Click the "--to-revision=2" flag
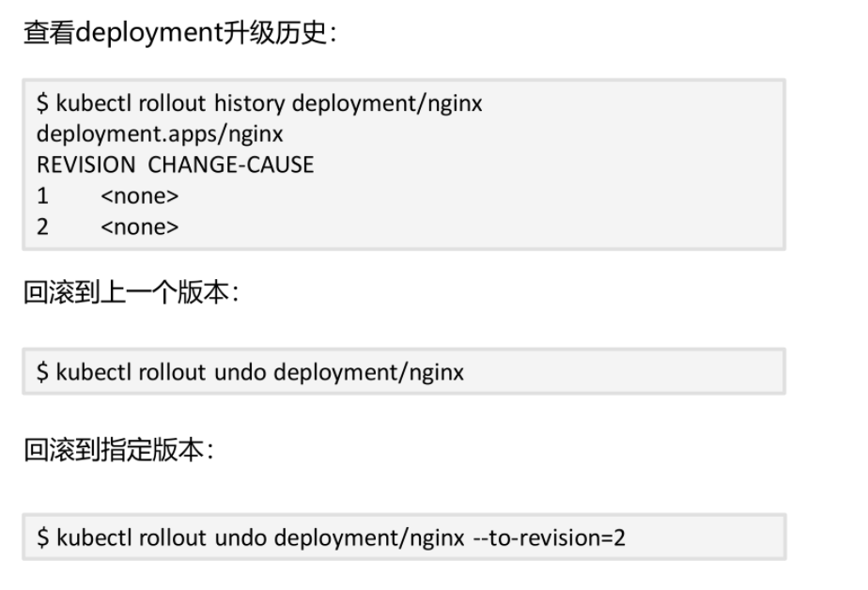Image resolution: width=868 pixels, height=590 pixels. tap(549, 537)
